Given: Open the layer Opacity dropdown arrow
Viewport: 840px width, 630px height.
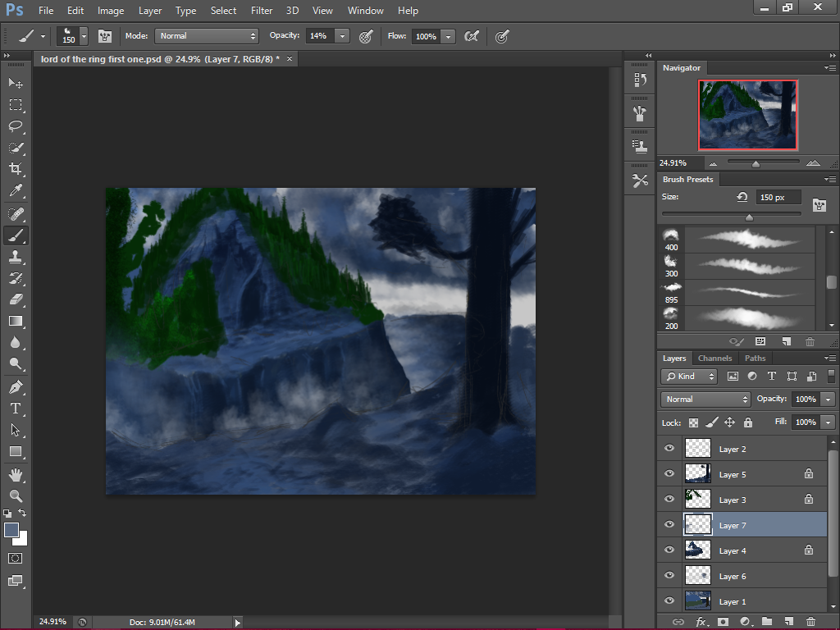Looking at the screenshot, I should tap(829, 399).
